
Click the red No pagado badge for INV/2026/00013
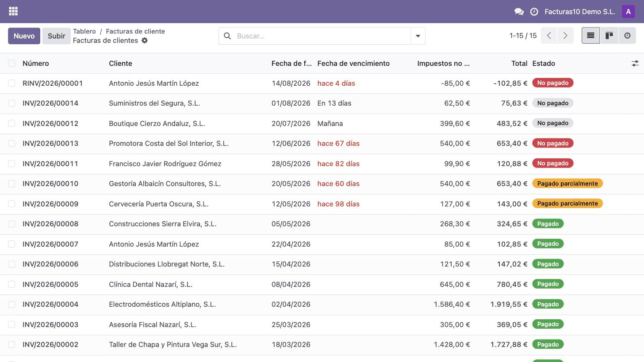click(x=553, y=143)
